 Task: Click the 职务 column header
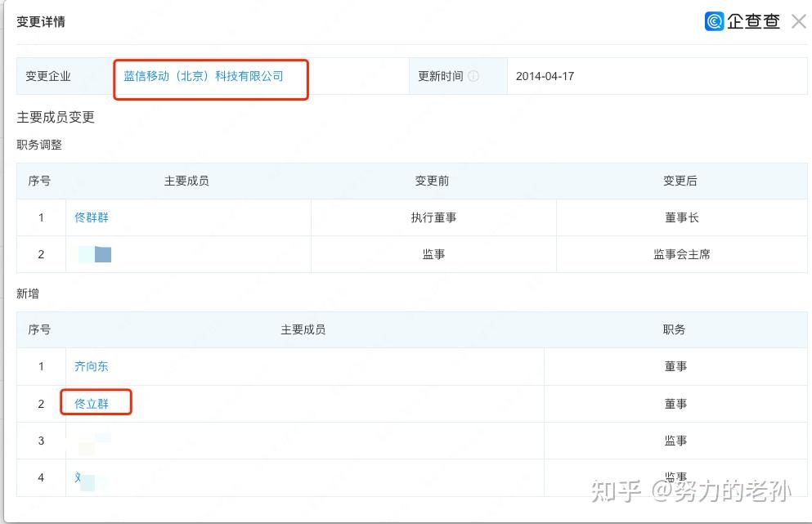click(x=675, y=329)
